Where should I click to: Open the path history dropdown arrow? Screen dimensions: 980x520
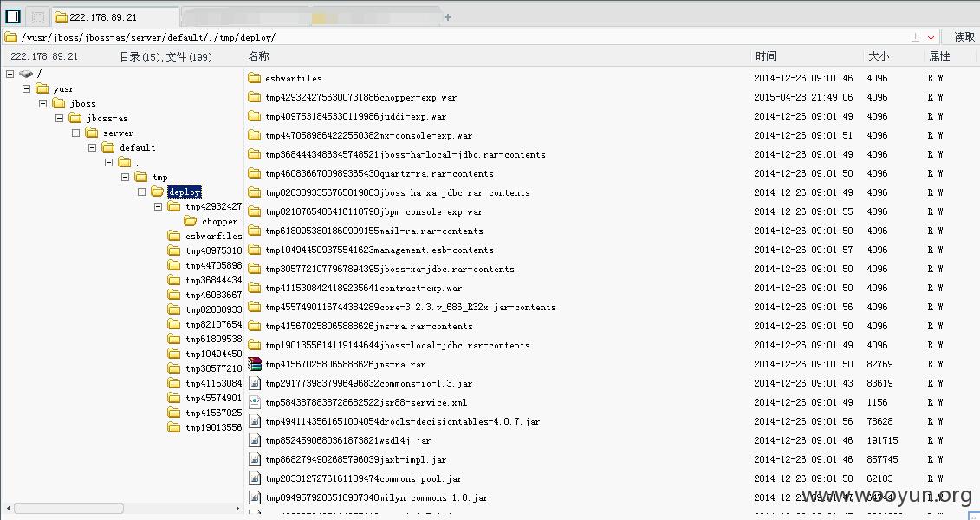click(931, 37)
